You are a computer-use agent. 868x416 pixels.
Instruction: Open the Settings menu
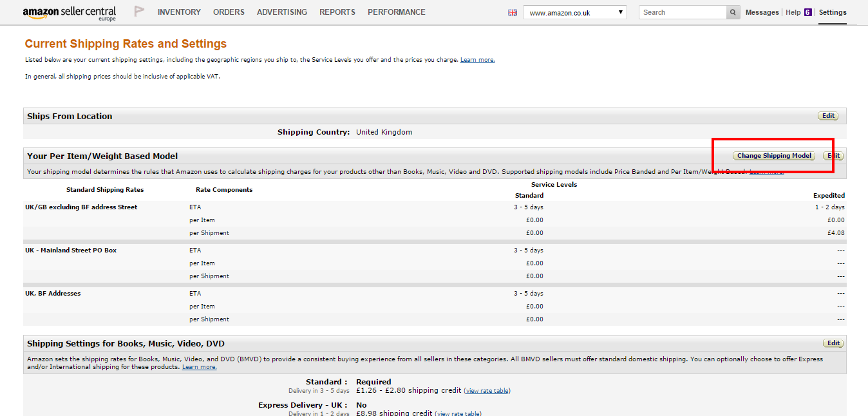[x=833, y=12]
